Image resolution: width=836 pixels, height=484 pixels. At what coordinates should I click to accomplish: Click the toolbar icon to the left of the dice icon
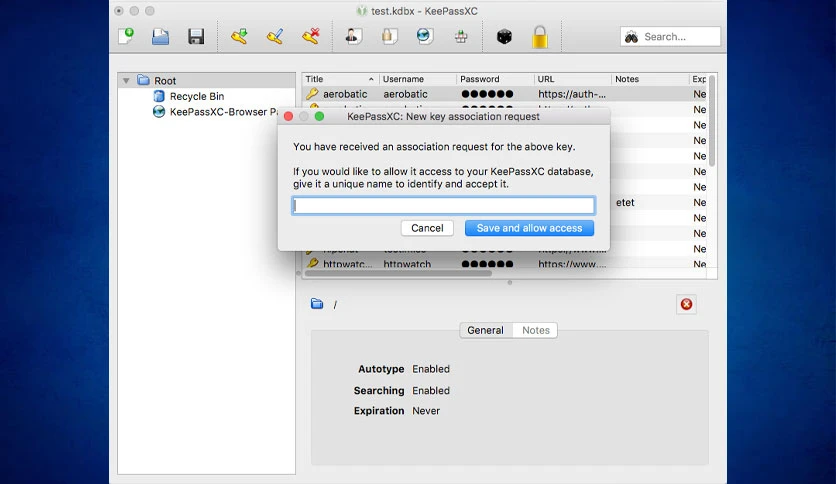pos(461,36)
